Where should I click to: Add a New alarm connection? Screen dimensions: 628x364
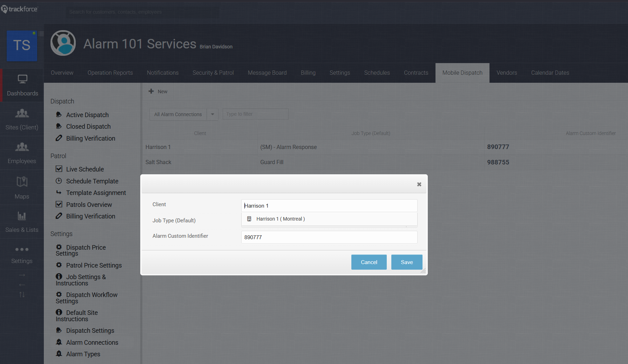158,92
